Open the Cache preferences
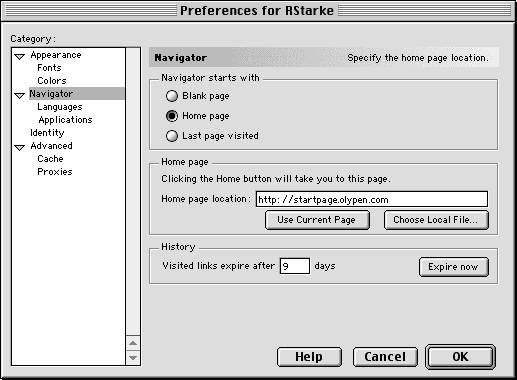The image size is (517, 380). tap(50, 159)
